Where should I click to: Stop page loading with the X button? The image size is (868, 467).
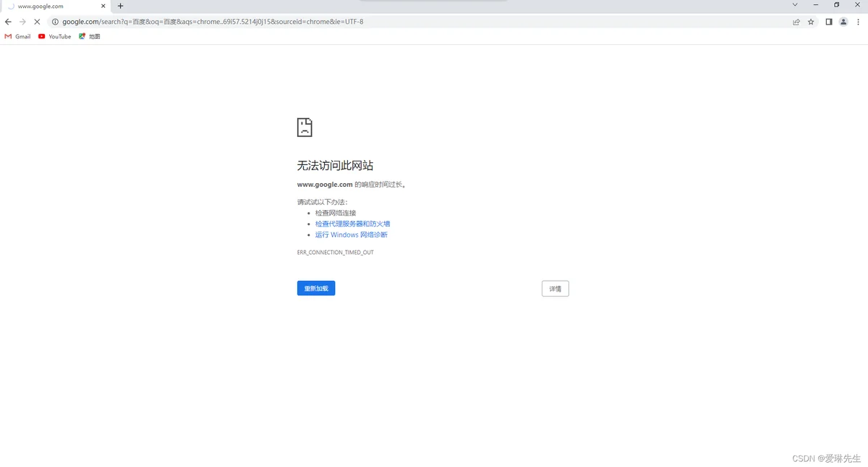pos(37,22)
